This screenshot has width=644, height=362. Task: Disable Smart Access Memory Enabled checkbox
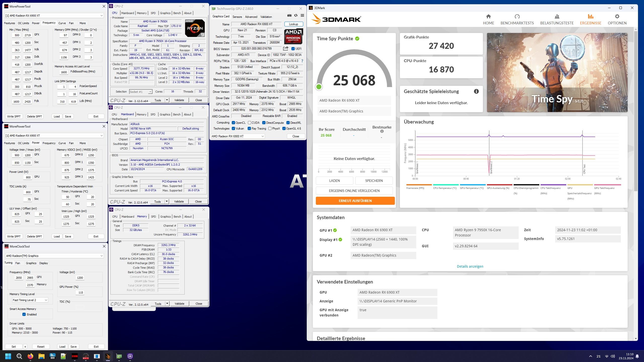(x=24, y=314)
